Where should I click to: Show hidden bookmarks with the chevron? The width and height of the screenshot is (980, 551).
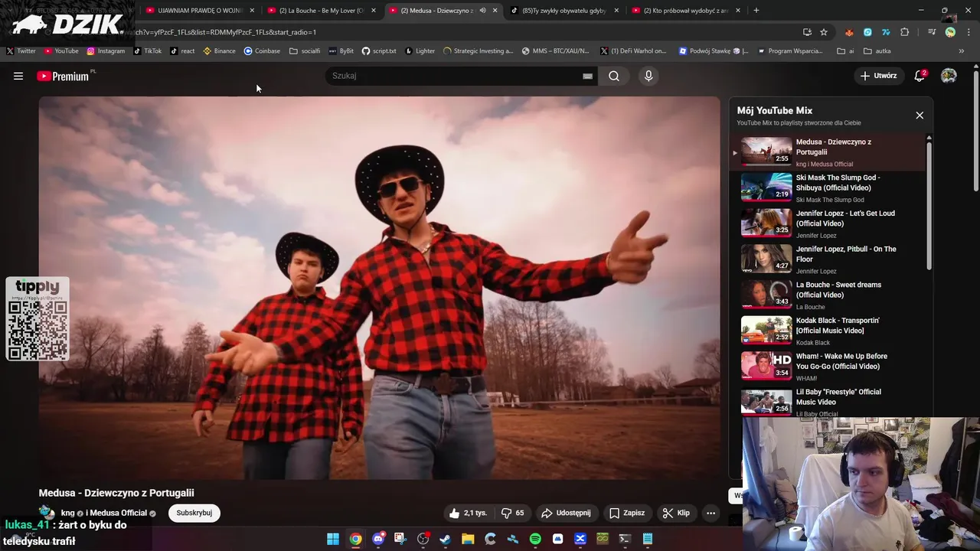[x=962, y=51]
